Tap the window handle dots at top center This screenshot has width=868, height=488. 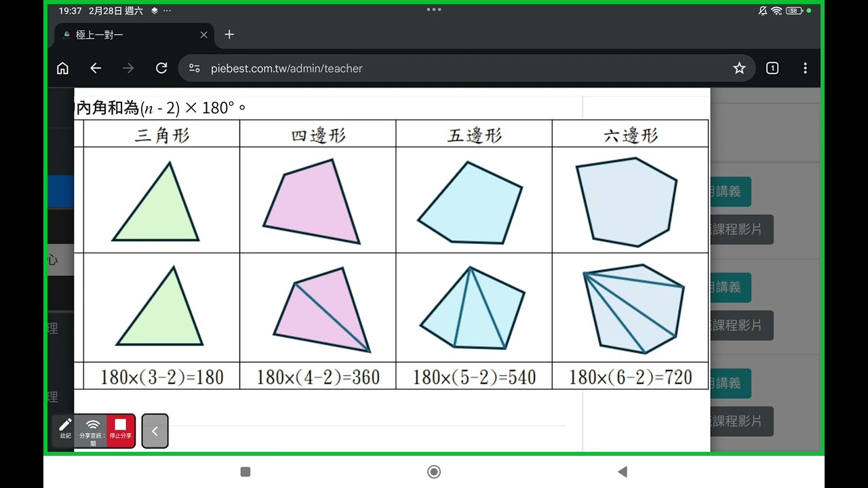[434, 9]
